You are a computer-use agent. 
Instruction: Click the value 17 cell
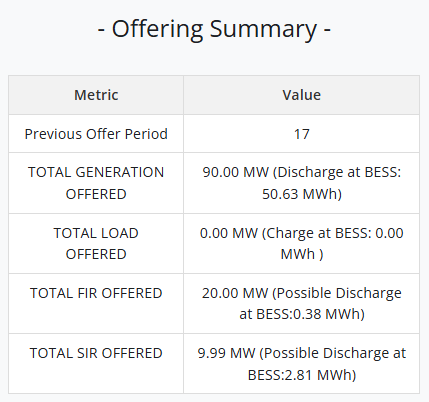pos(301,134)
